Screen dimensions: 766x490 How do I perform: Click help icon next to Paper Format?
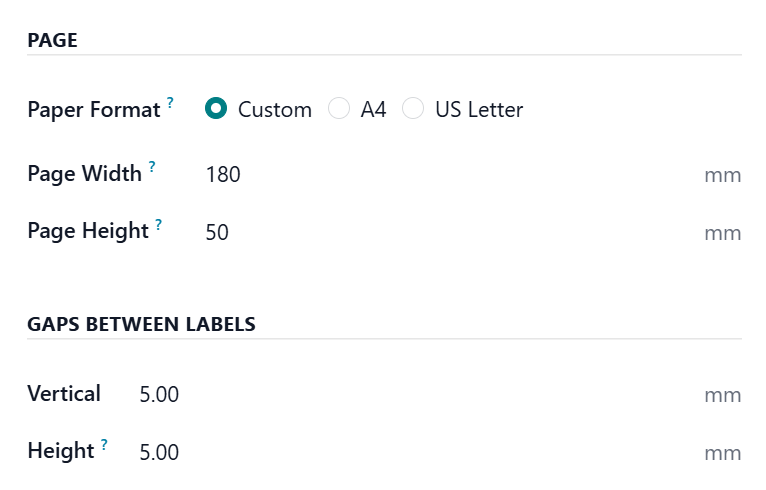pos(170,103)
